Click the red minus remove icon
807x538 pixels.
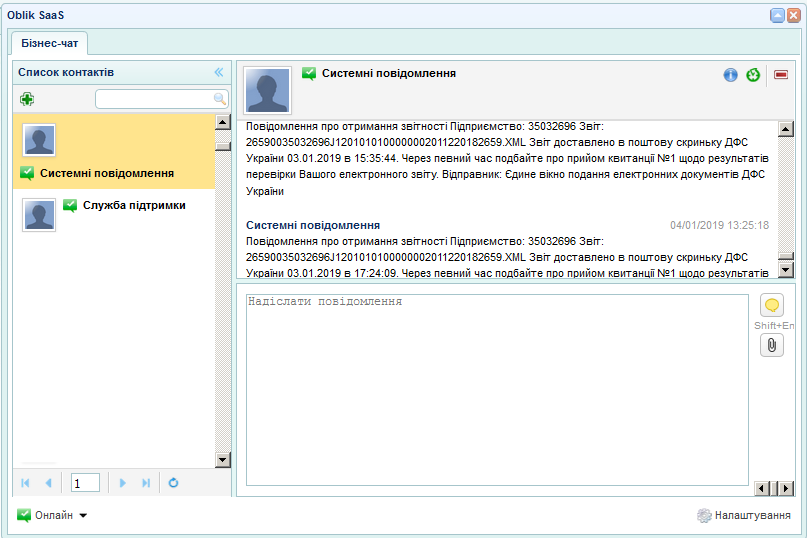pos(781,75)
